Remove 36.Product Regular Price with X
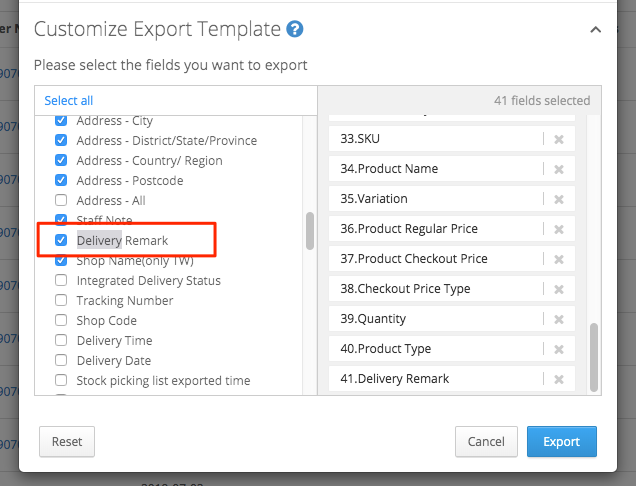 coord(559,229)
